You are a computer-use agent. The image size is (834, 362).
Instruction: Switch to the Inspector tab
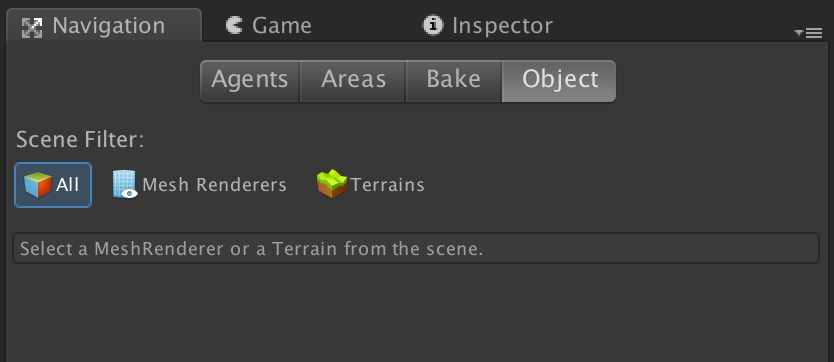coord(487,26)
